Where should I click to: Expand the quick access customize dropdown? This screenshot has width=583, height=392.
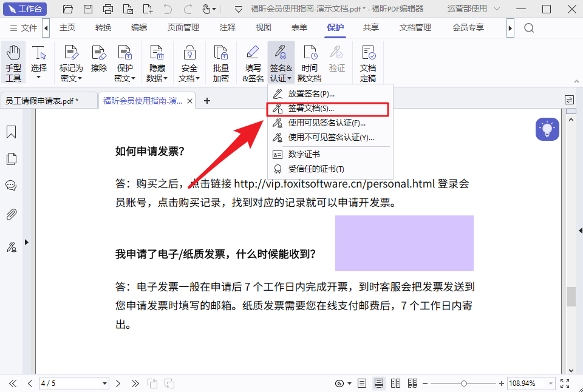(x=238, y=9)
